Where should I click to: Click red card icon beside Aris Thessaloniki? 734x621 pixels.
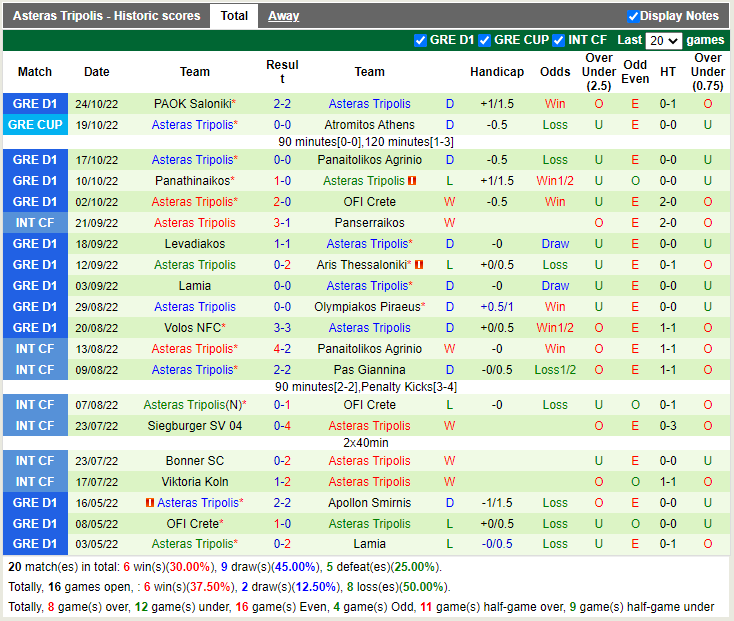pos(419,265)
